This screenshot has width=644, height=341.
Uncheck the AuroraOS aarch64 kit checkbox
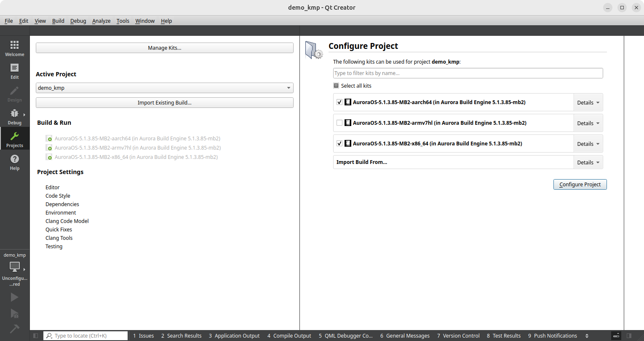[x=339, y=102]
